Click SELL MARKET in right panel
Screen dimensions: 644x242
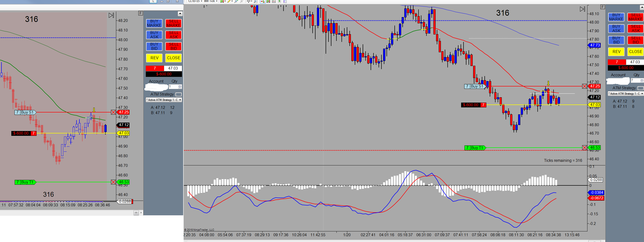636,17
